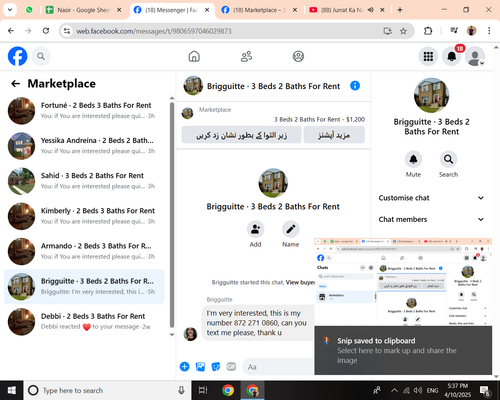Choose a sticker using the sticker icon
Viewport: 500px width, 400px height.
[216, 367]
